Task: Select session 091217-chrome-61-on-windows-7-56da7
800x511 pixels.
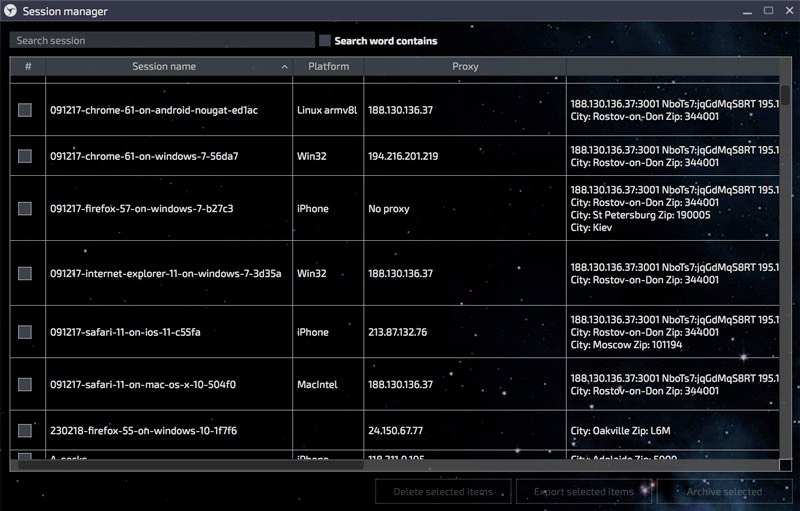Action: click(x=144, y=156)
